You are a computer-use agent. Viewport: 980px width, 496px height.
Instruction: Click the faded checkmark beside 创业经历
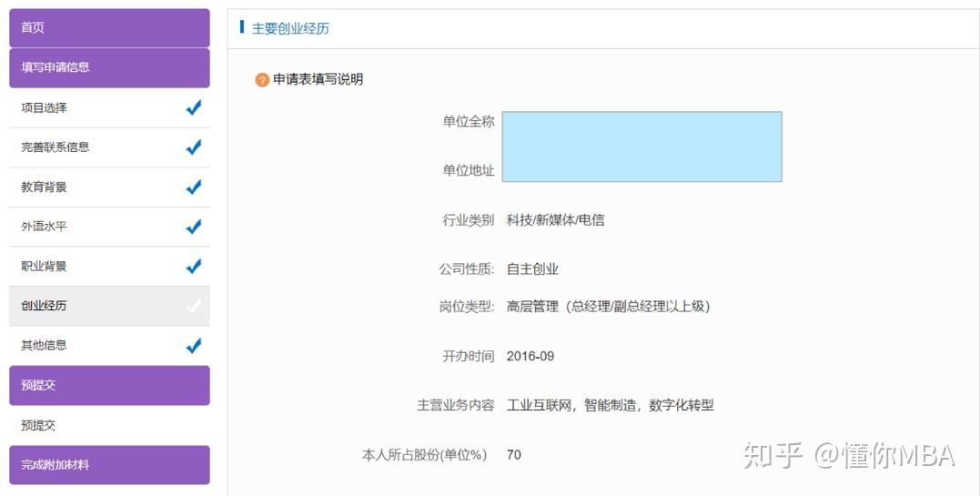coord(193,306)
